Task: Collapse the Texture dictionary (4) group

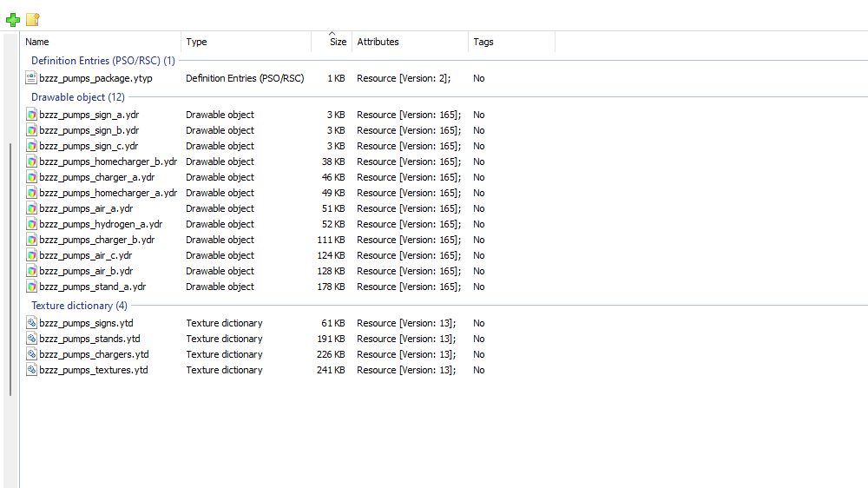Action: (79, 305)
